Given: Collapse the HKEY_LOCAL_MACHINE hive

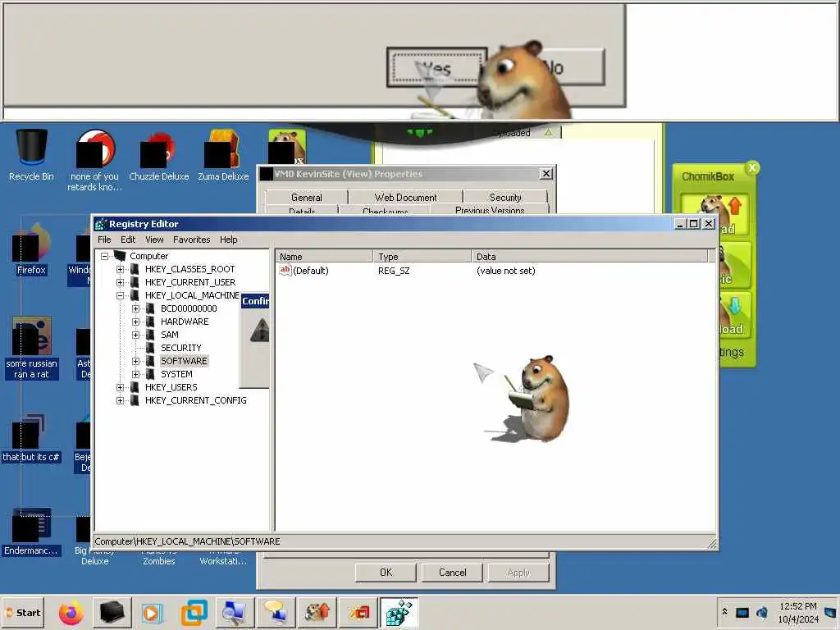Looking at the screenshot, I should click(x=121, y=295).
